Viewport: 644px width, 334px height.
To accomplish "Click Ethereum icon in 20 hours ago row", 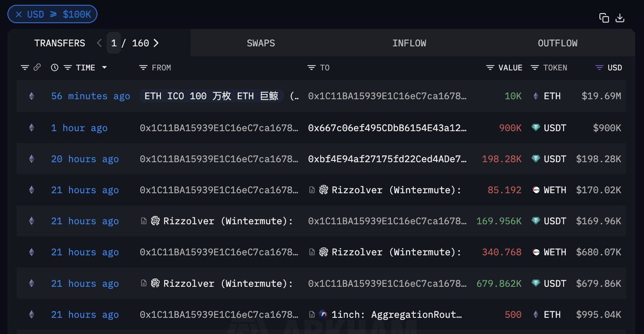I will coord(31,159).
